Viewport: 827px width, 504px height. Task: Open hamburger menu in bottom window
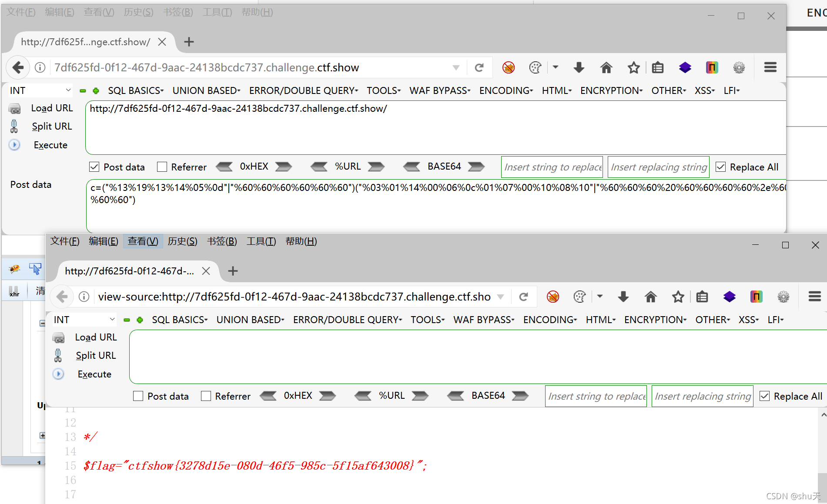click(x=814, y=297)
